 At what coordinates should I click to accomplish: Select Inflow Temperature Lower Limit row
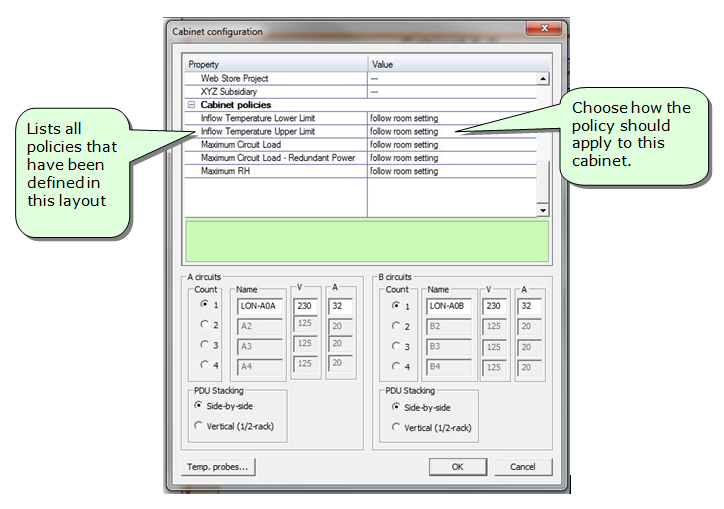(x=275, y=118)
